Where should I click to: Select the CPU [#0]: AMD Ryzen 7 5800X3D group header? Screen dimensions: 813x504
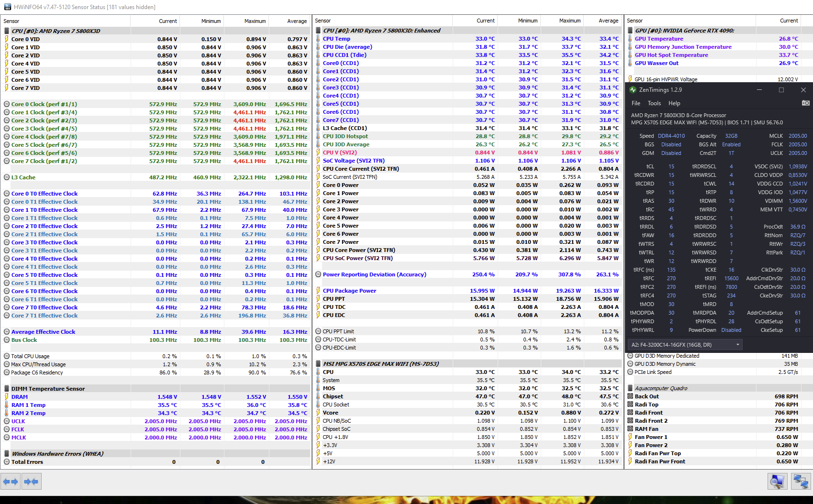156,31
